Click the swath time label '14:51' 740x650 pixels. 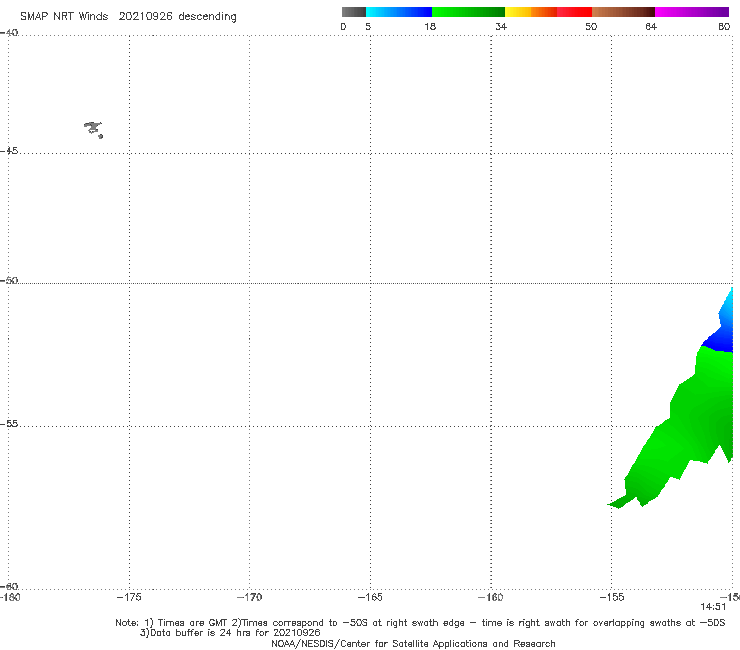click(x=713, y=607)
